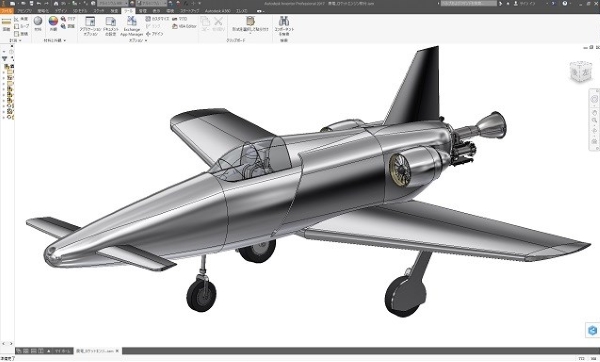Expand the first browser tree node

click(x=4, y=72)
